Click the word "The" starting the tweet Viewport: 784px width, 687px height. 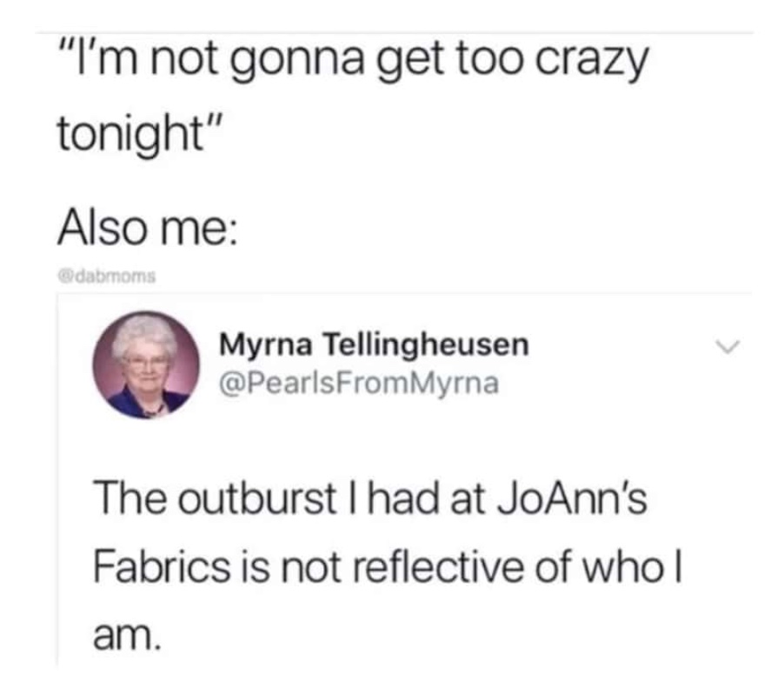pos(130,498)
